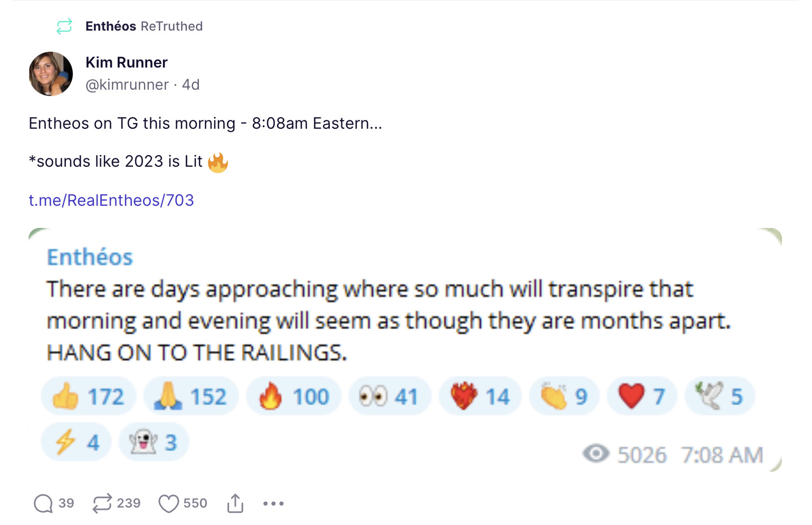Select the praying hands reaction with 152
This screenshot has width=812, height=525.
pos(190,397)
